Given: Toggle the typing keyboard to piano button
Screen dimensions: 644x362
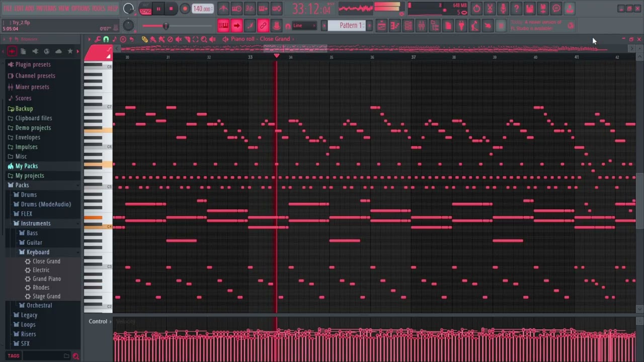Looking at the screenshot, I should [223, 26].
